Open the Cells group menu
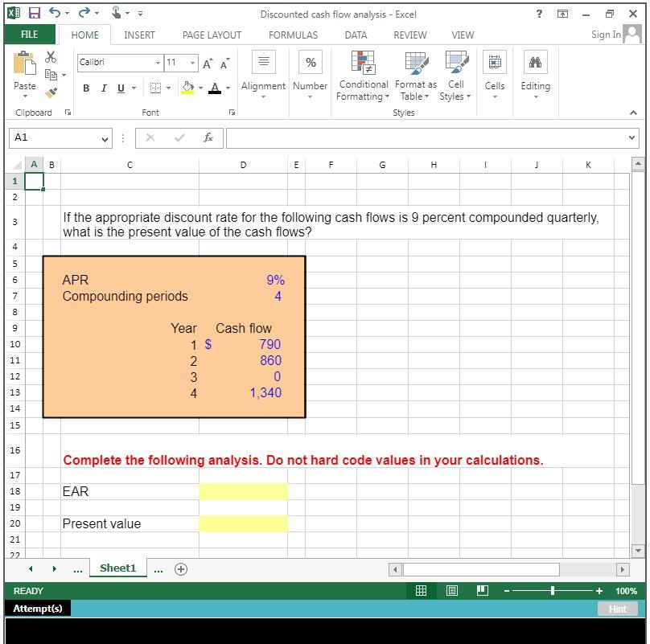The height and width of the screenshot is (644, 650). click(x=495, y=75)
